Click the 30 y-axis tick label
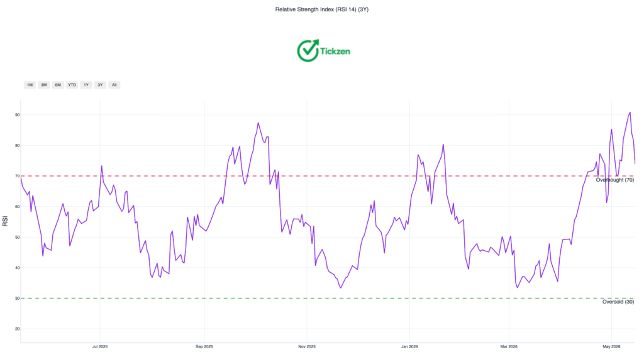Screen dimensions: 644x362 [17, 299]
